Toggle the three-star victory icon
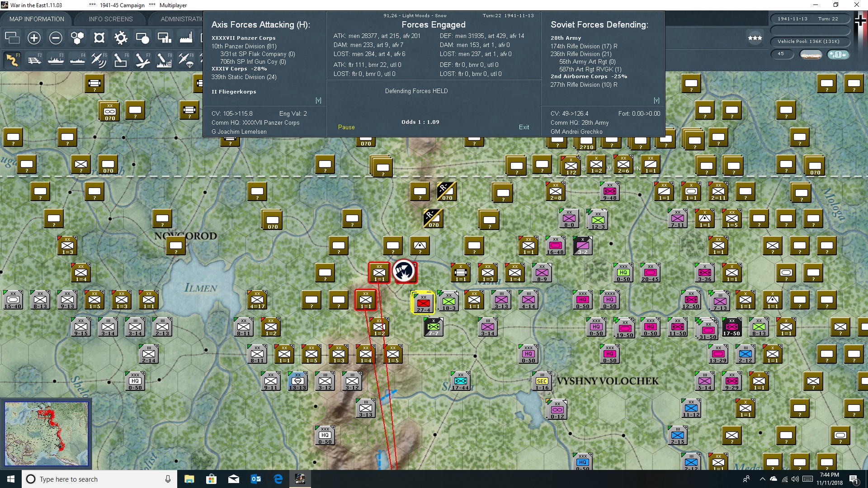This screenshot has height=488, width=868. 755,38
